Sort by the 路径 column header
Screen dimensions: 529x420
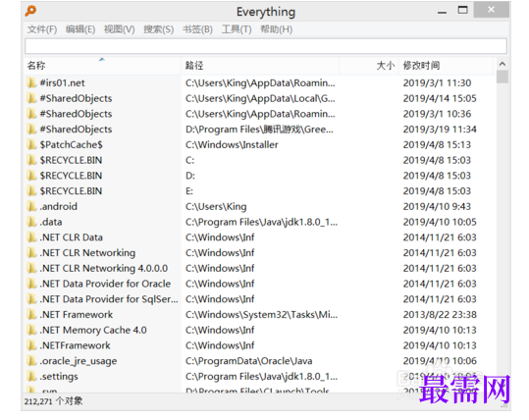(260, 66)
